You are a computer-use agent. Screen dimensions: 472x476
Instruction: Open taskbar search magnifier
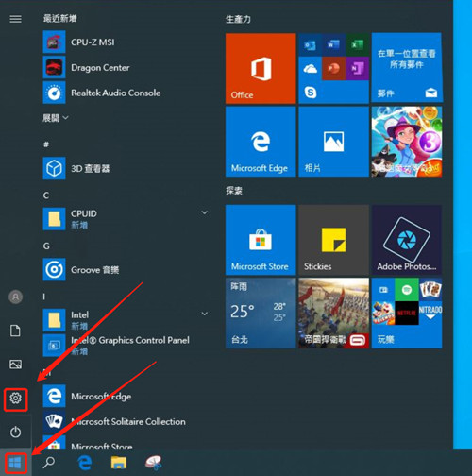pyautogui.click(x=49, y=463)
